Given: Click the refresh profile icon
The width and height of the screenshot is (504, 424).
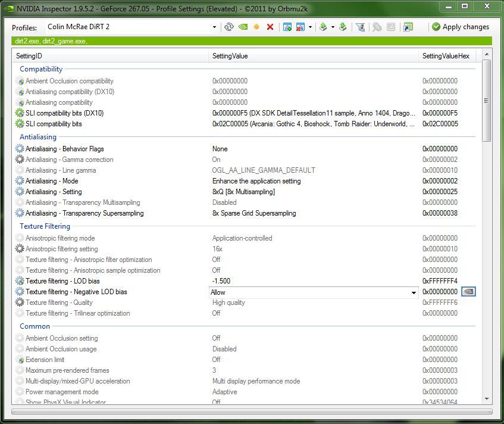Looking at the screenshot, I should click(229, 27).
